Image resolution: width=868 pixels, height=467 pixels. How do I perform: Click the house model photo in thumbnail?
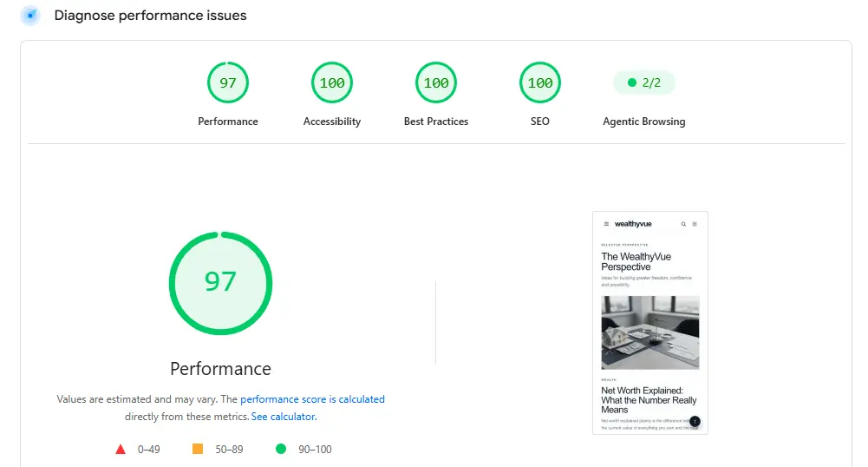tap(649, 332)
